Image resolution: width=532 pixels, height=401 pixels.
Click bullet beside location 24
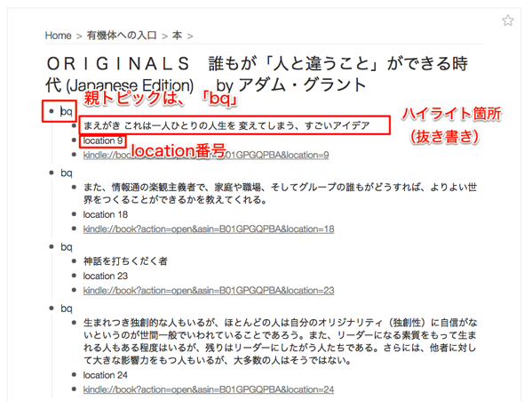75,375
